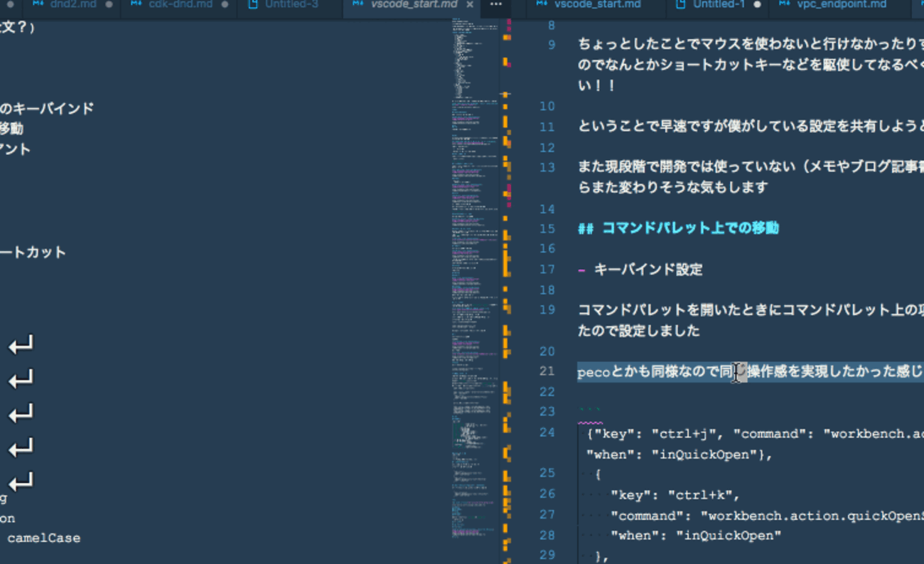Image resolution: width=924 pixels, height=564 pixels.
Task: Click the unsaved dot on cdk-dnd.md tab
Action: [225, 4]
